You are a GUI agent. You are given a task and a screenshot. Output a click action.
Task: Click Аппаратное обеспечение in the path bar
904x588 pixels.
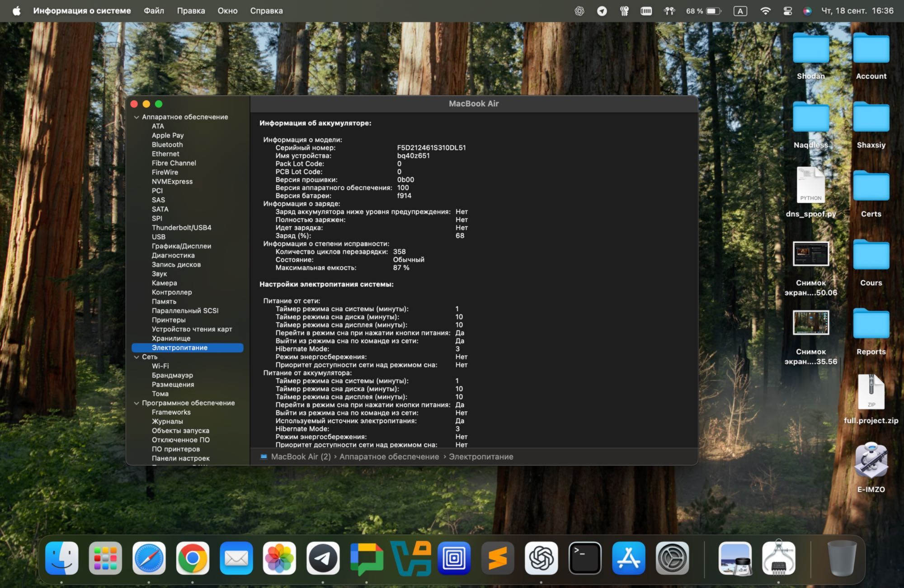pos(389,457)
